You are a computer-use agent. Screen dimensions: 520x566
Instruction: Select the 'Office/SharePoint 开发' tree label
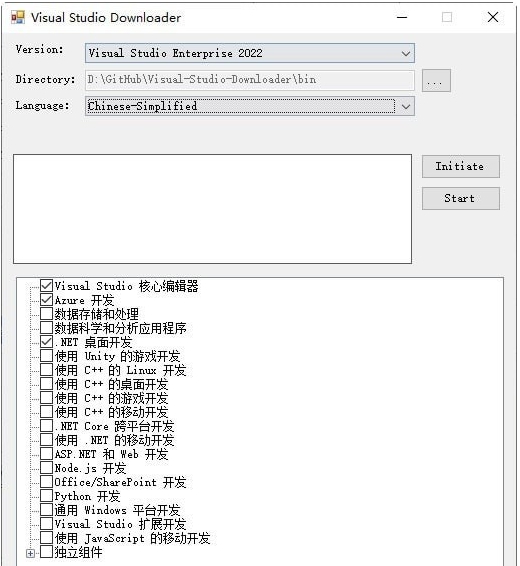[121, 482]
